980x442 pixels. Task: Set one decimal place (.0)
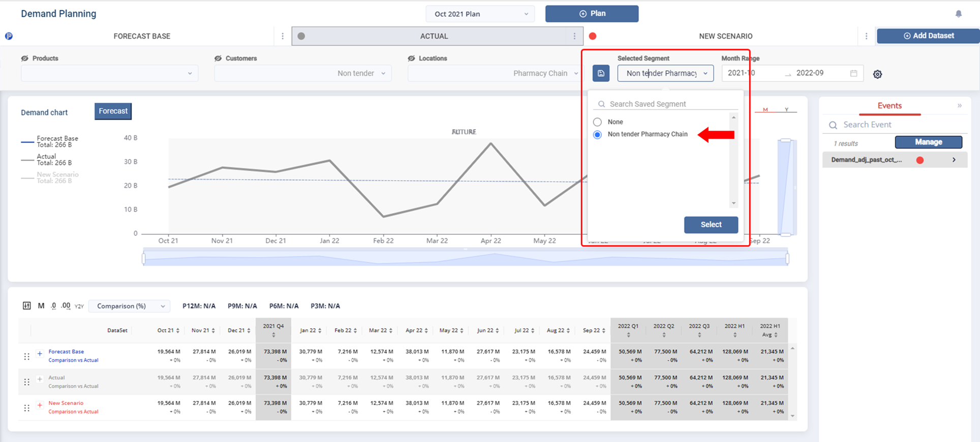coord(53,306)
